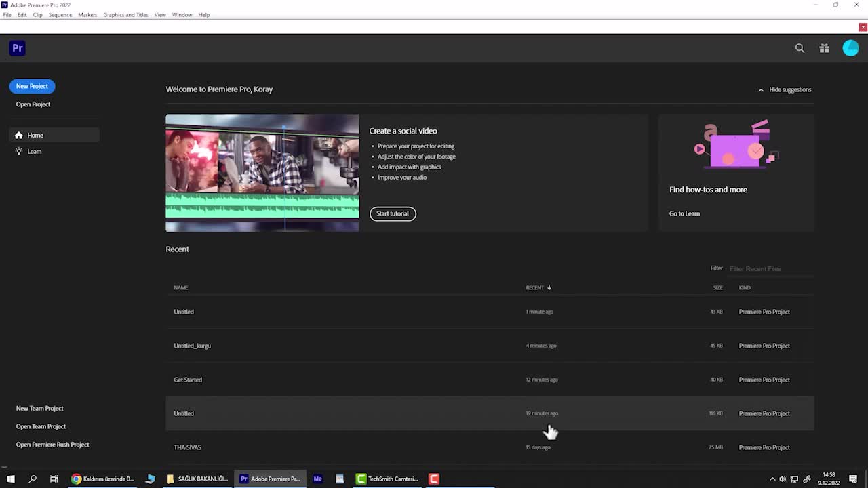Sort the list by Name column

180,287
